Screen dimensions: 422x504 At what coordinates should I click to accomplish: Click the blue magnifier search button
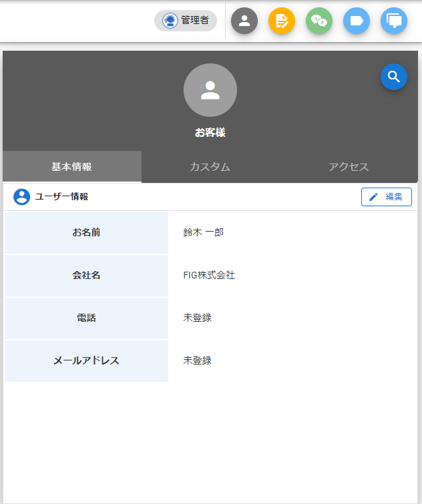[x=394, y=77]
